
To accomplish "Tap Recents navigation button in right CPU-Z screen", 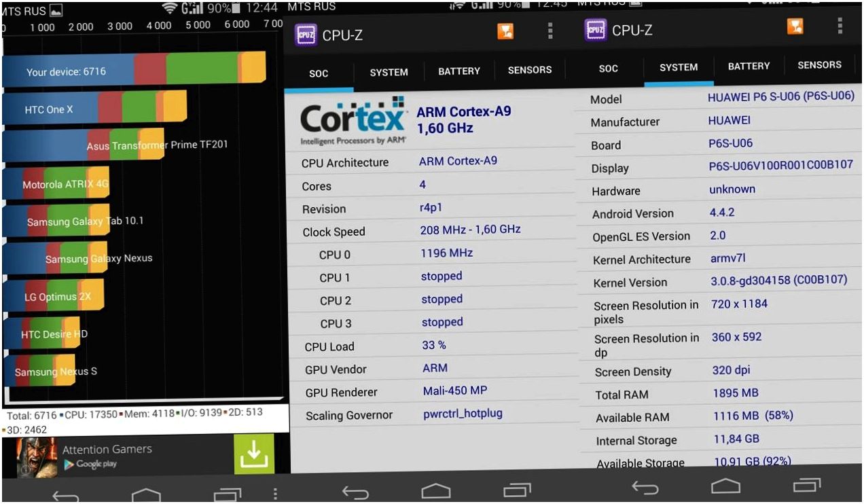I will coord(807,485).
